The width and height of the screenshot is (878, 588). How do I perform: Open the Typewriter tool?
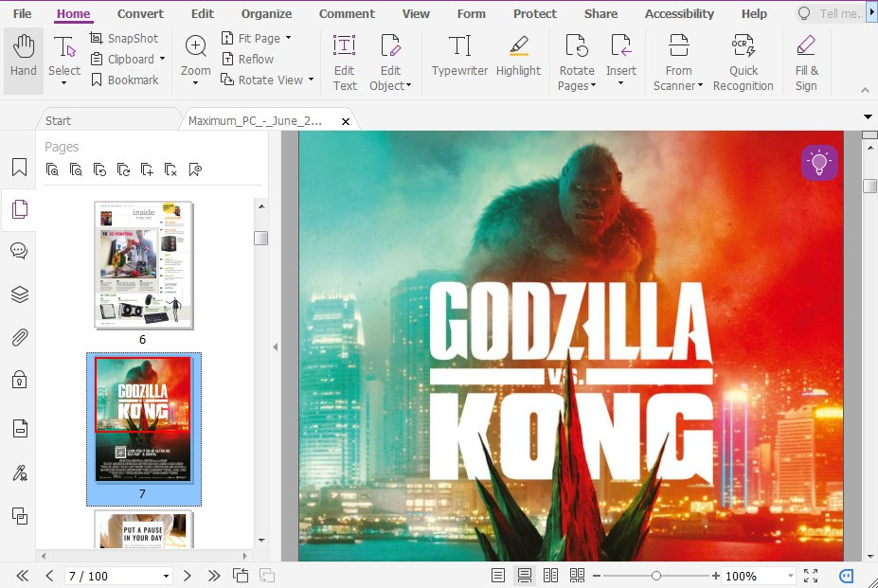tap(459, 60)
